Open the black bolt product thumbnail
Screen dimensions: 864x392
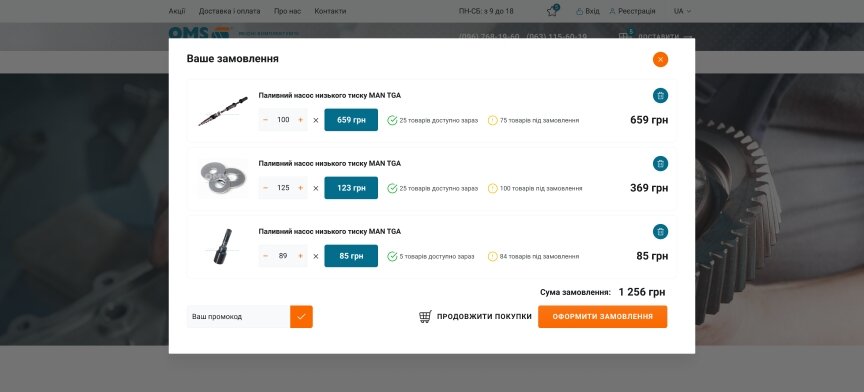[x=223, y=246]
